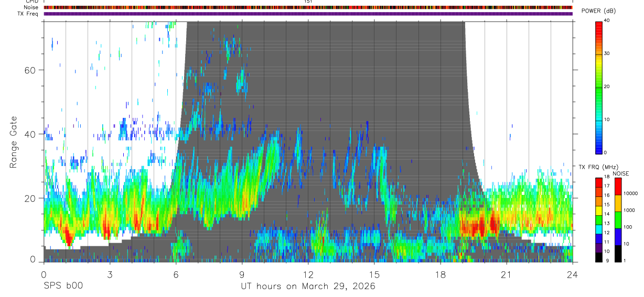Click the 18 tick on UT hours axis
The height and width of the screenshot is (297, 644).
coord(441,274)
